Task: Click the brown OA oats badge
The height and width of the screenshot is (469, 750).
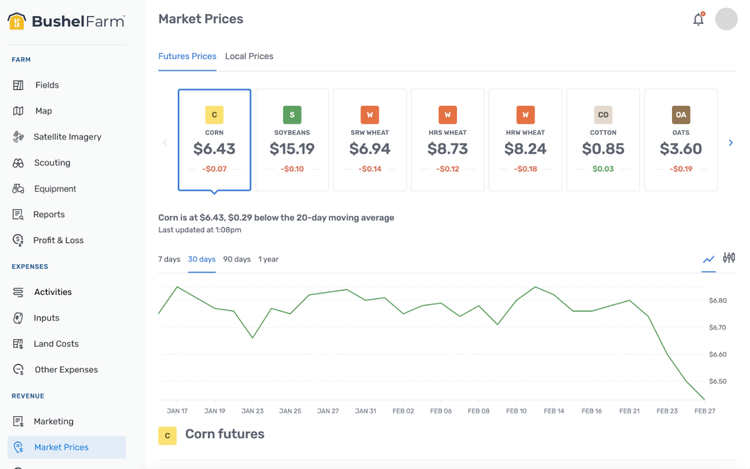Action: point(681,115)
